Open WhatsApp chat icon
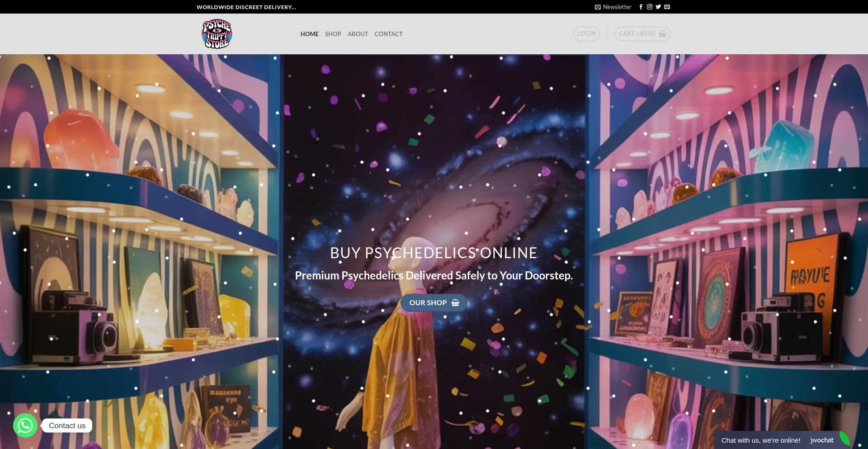 25,425
